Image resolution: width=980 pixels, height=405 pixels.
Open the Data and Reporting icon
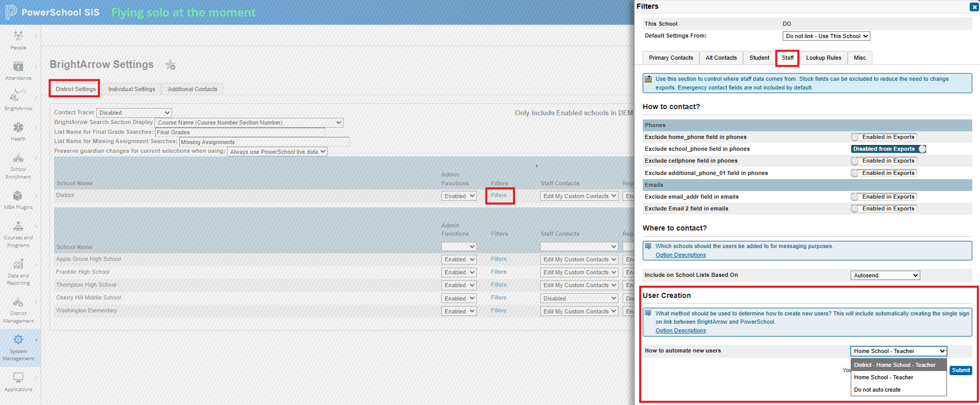(18, 264)
